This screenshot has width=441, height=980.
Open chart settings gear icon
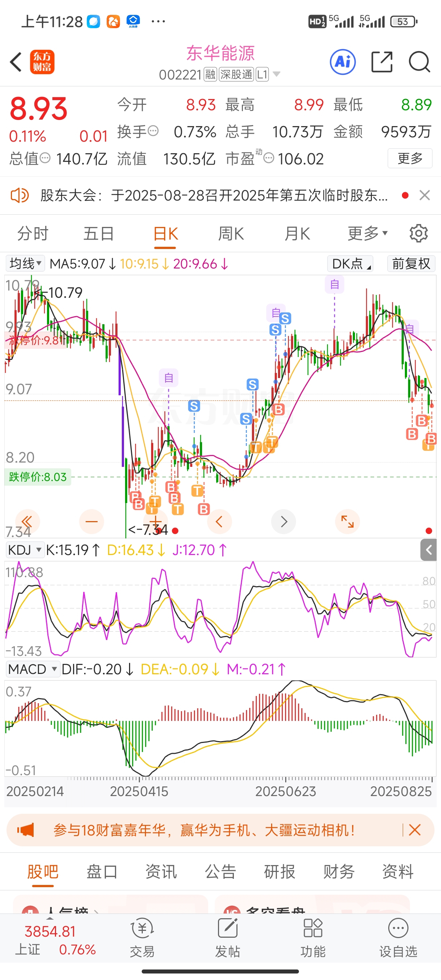point(419,233)
